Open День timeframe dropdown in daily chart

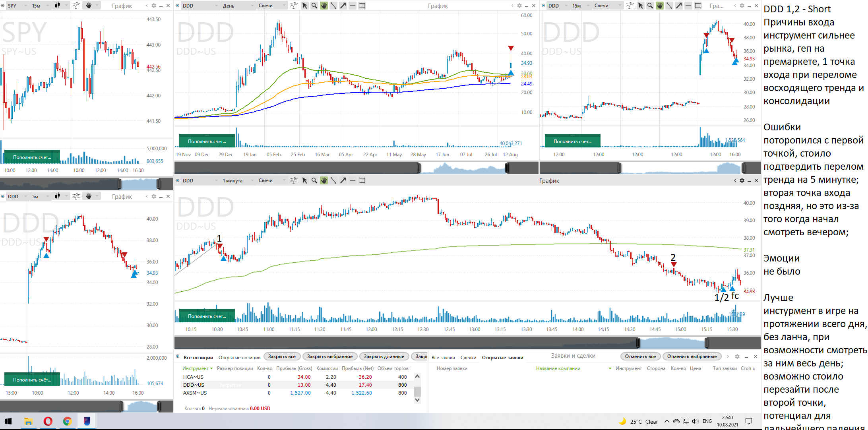point(238,6)
